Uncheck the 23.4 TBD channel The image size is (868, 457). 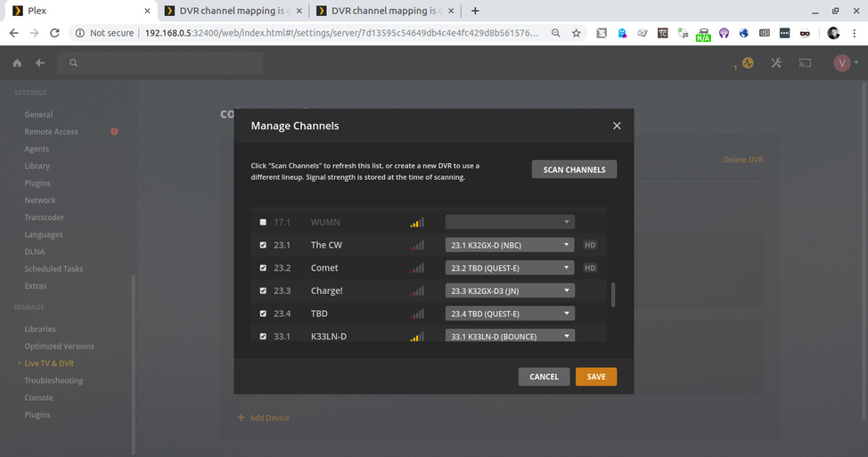pos(263,314)
